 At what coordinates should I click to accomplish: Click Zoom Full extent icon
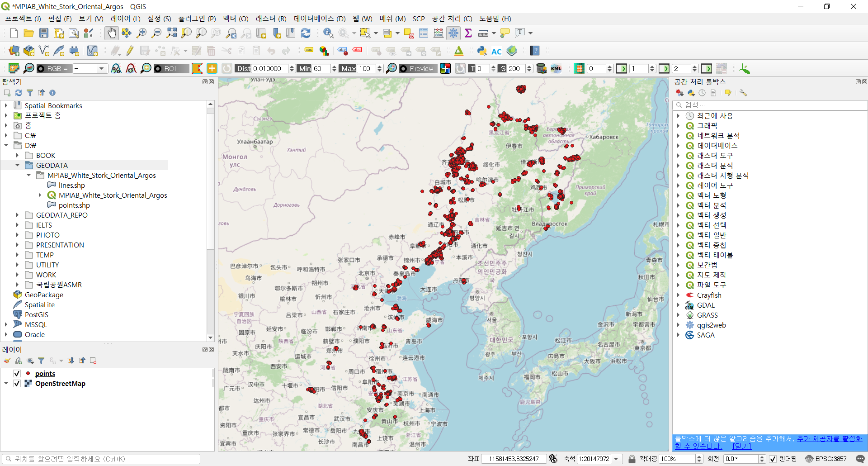tap(171, 33)
